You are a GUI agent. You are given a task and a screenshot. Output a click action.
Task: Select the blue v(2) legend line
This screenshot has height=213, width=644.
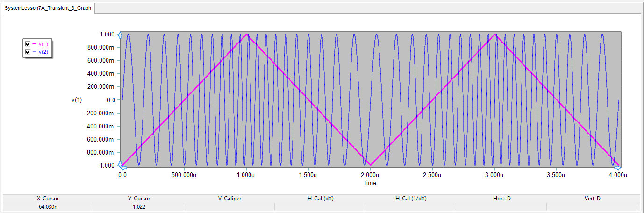click(35, 51)
